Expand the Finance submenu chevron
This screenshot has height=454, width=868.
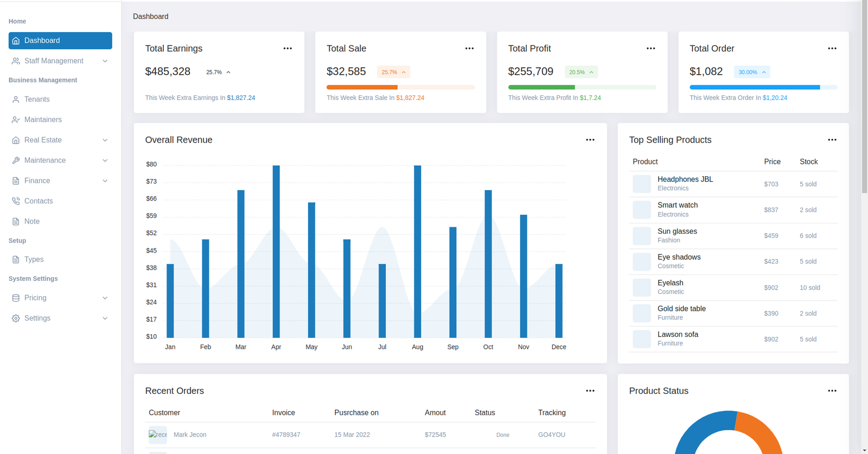[105, 181]
